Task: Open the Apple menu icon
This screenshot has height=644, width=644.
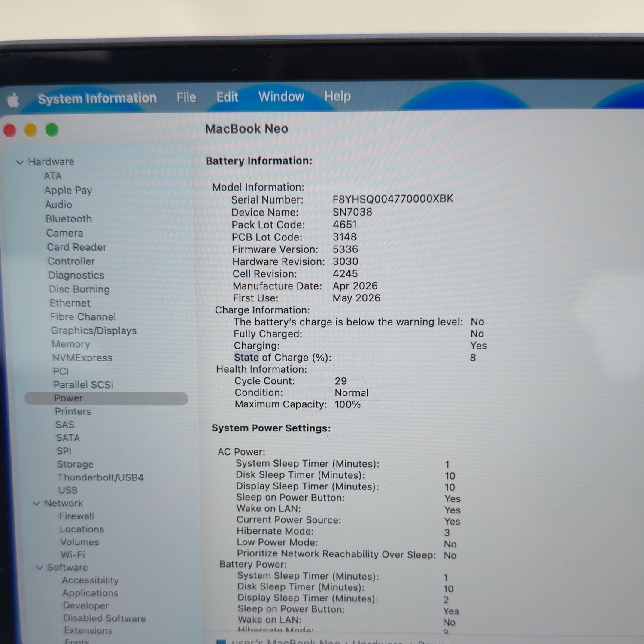Action: pyautogui.click(x=13, y=100)
